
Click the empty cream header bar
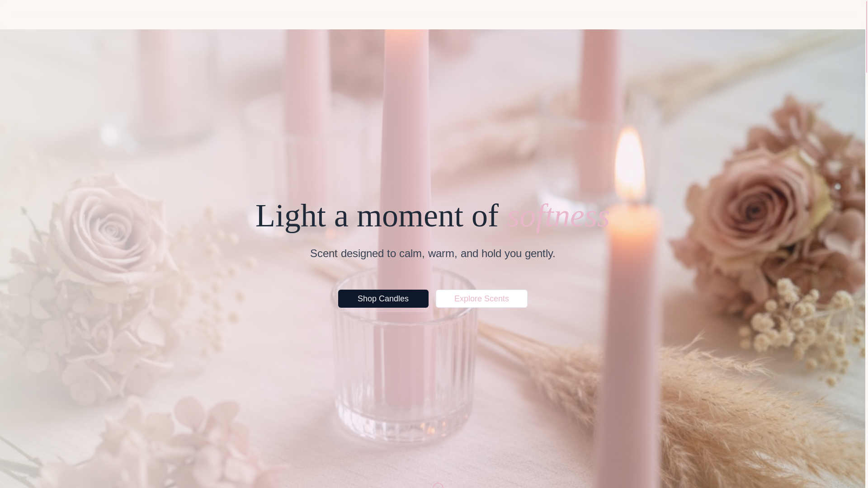(x=433, y=14)
